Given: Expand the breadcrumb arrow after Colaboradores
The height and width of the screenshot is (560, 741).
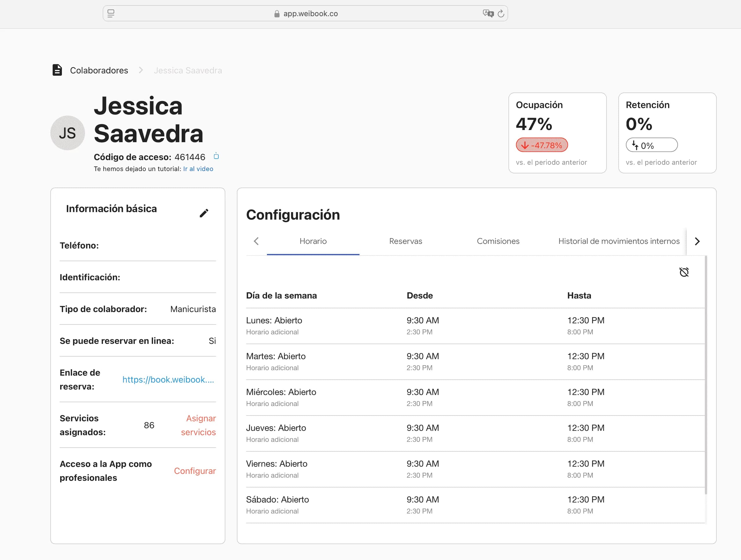Looking at the screenshot, I should pyautogui.click(x=141, y=70).
